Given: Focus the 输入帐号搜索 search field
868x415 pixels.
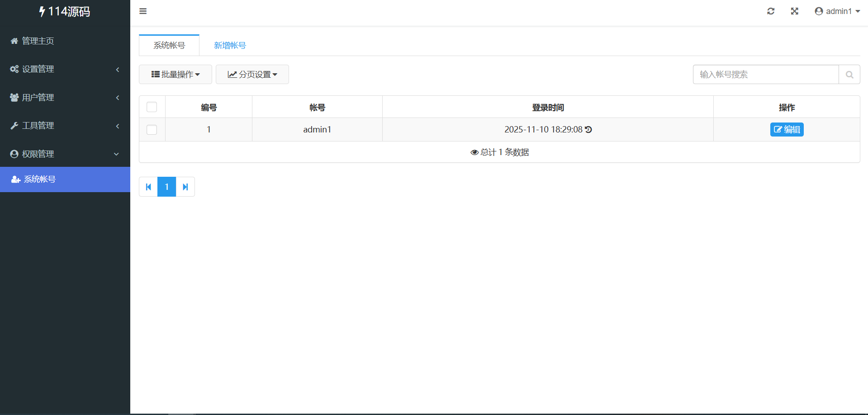Looking at the screenshot, I should [x=765, y=75].
